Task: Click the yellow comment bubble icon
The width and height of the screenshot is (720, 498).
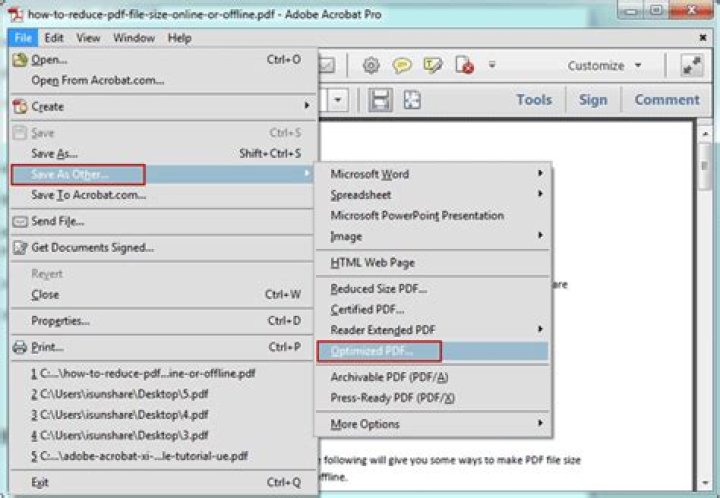Action: pyautogui.click(x=402, y=66)
